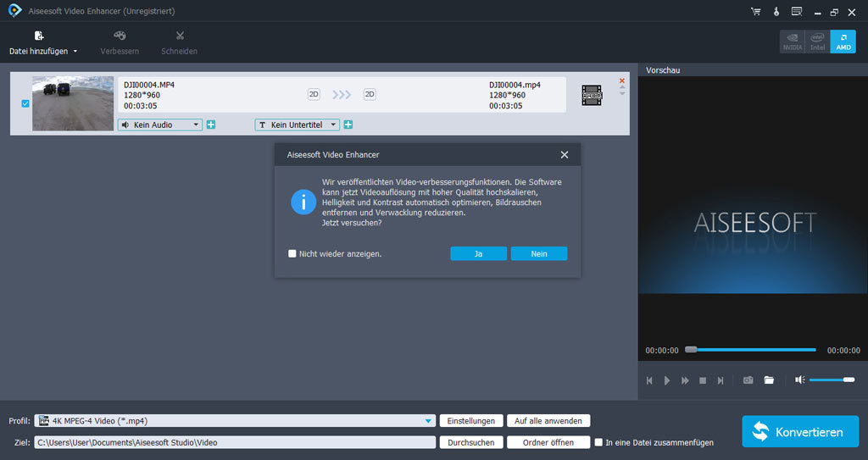
Task: Click the blue info icon in dialog
Action: [x=303, y=202]
